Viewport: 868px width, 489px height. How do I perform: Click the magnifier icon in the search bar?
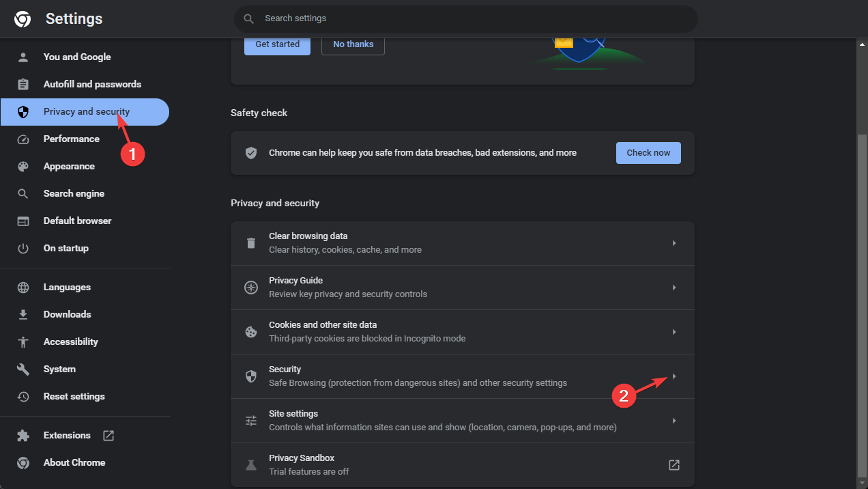click(x=250, y=18)
